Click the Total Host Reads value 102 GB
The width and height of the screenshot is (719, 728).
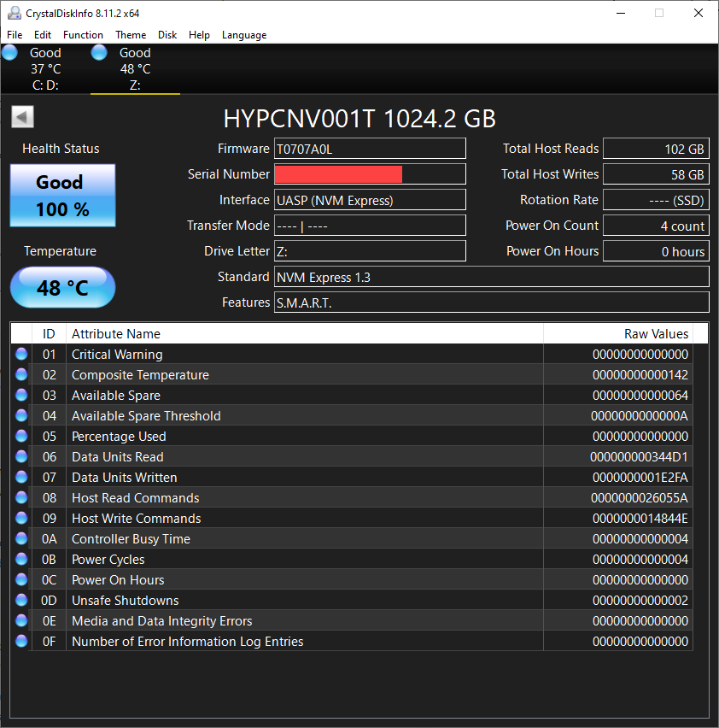(x=656, y=149)
